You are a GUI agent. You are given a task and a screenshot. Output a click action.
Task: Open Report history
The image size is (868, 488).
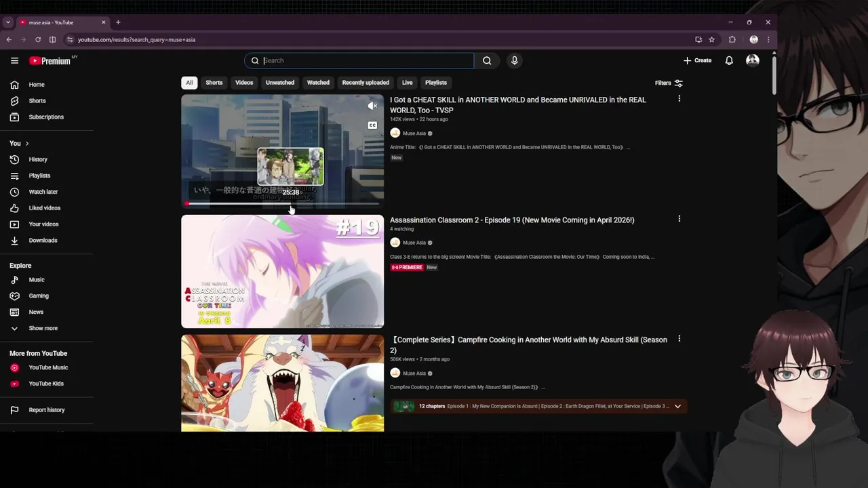(46, 410)
